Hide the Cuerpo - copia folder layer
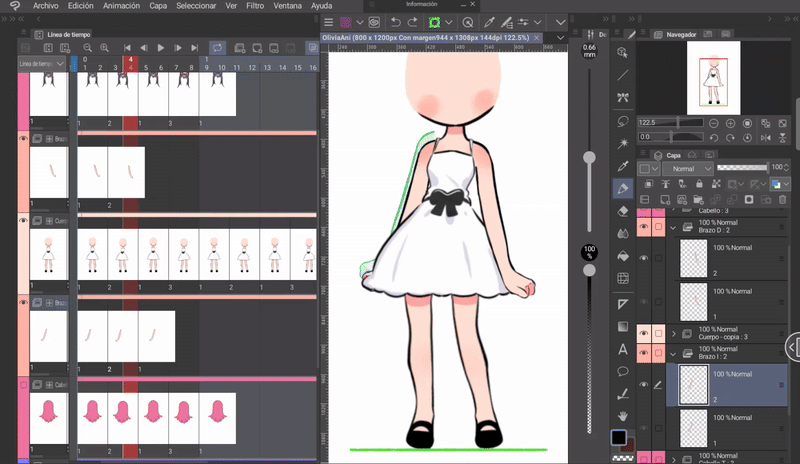 click(643, 333)
